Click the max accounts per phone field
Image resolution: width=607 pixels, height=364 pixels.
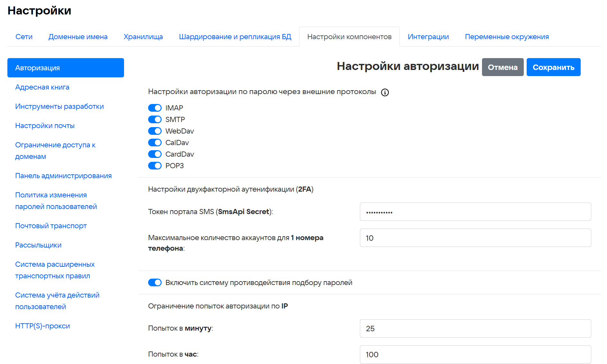(475, 238)
